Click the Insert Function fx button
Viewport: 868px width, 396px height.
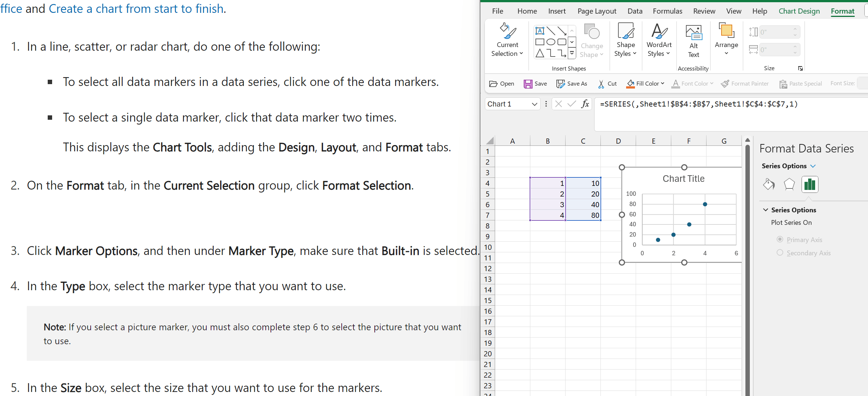585,104
